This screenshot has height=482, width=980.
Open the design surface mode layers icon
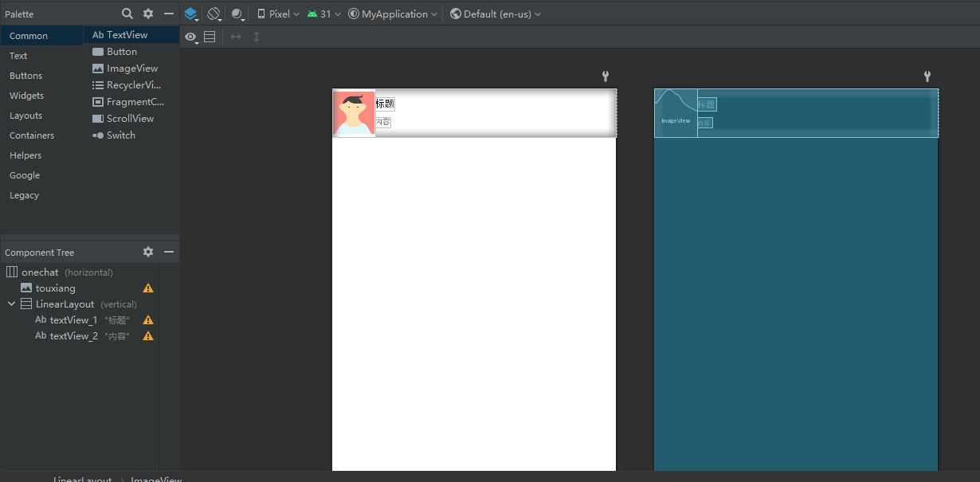pos(190,14)
